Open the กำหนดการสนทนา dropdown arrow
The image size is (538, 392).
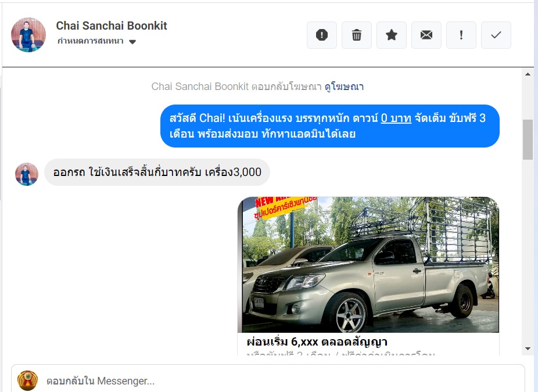[x=132, y=42]
